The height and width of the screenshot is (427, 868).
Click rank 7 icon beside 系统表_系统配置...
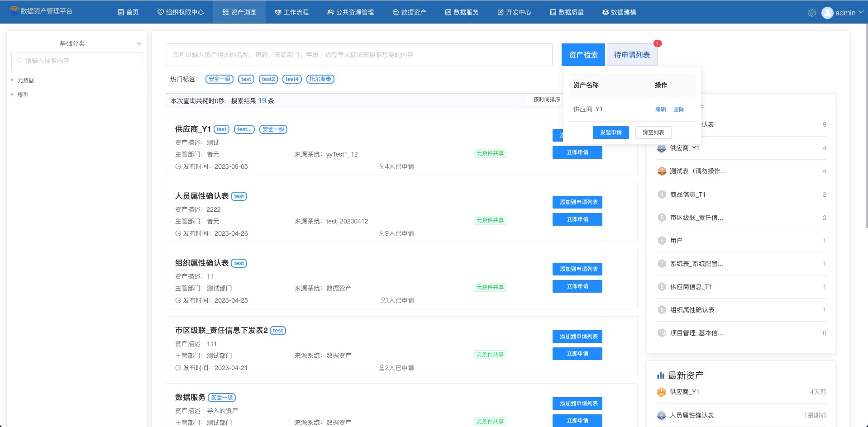[x=662, y=264]
